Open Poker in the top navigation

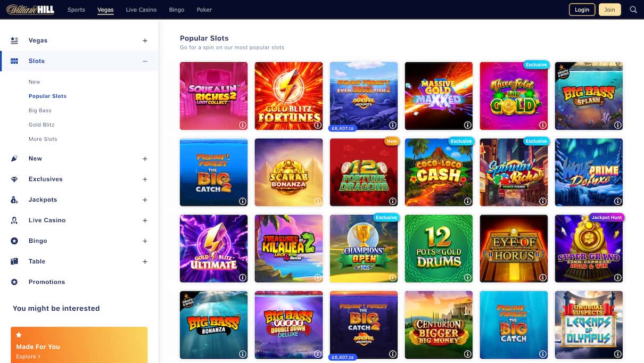pyautogui.click(x=204, y=10)
